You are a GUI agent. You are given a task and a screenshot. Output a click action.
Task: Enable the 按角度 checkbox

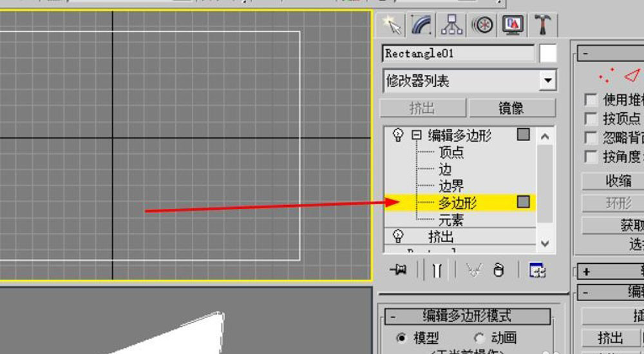(591, 157)
